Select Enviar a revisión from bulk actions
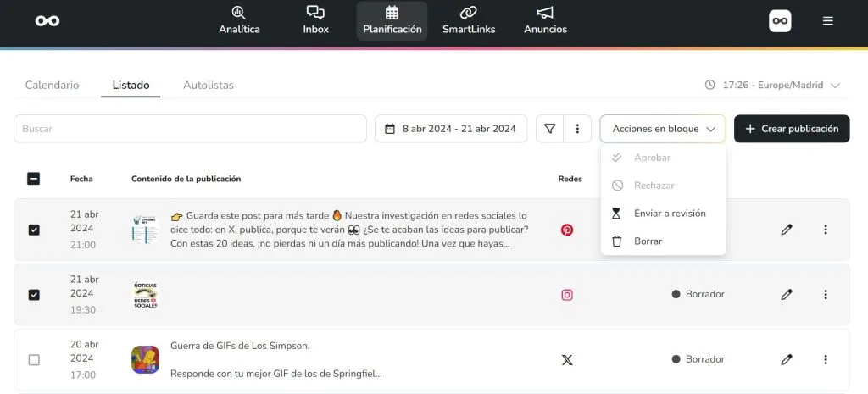This screenshot has width=868, height=394. pyautogui.click(x=663, y=213)
